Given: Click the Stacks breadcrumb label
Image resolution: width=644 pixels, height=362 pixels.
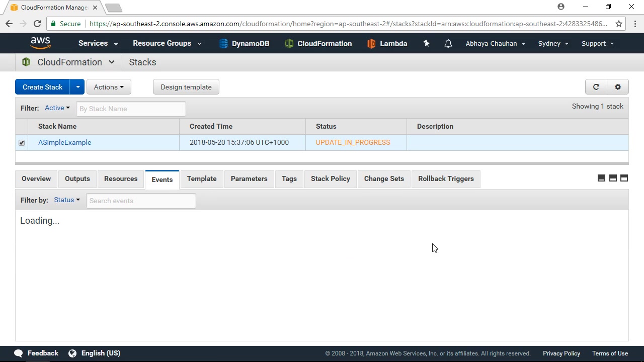Looking at the screenshot, I should pyautogui.click(x=142, y=62).
